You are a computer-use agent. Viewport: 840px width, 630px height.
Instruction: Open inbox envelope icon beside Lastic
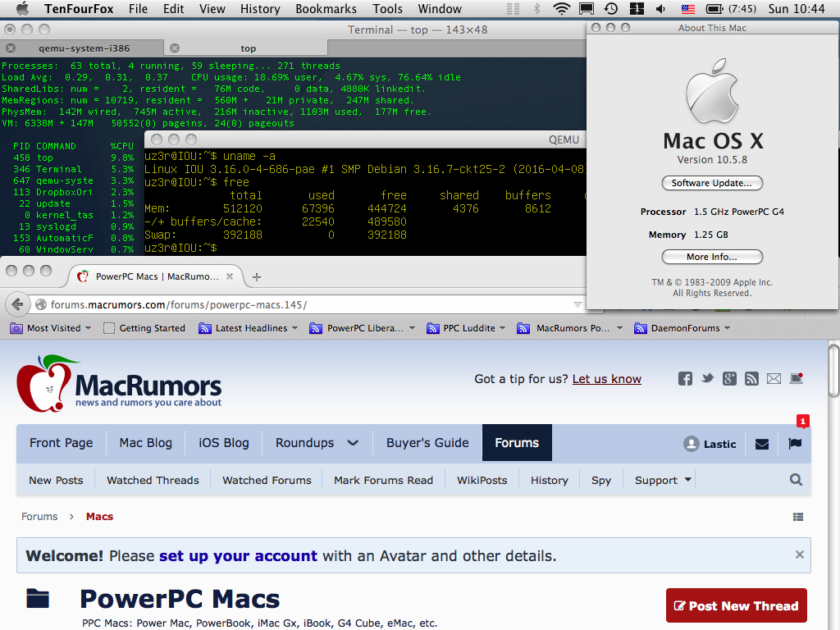point(762,444)
